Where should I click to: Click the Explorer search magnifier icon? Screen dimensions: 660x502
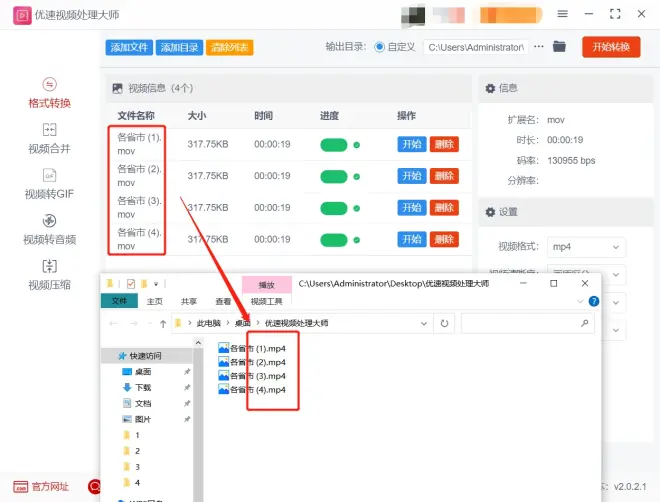pos(585,323)
